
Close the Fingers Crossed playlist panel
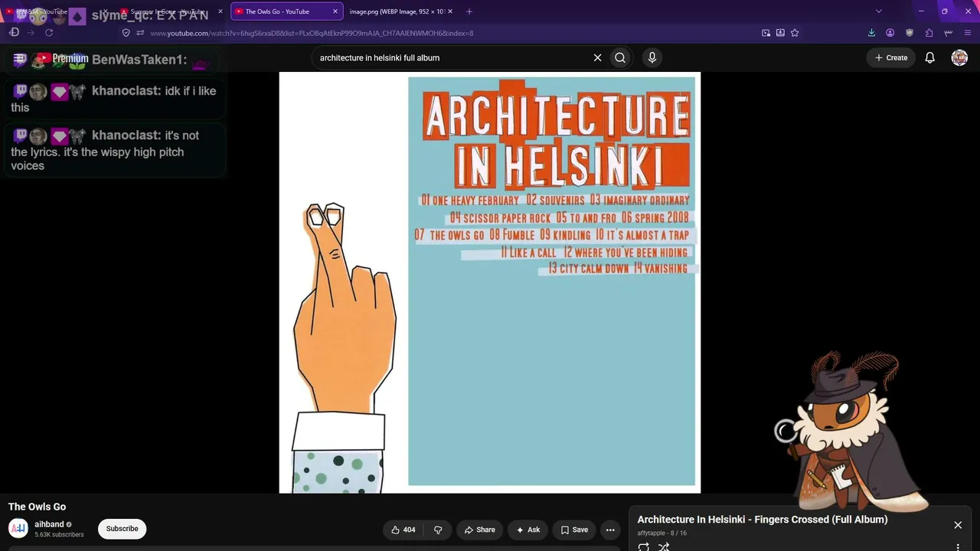[x=958, y=525]
